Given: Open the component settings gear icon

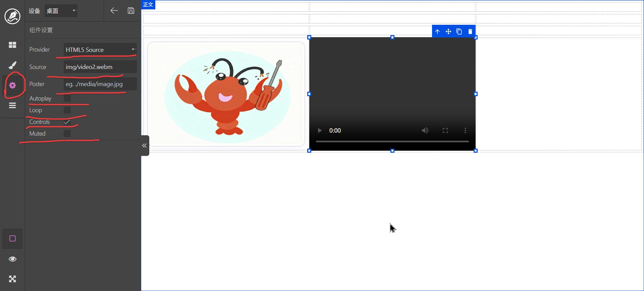Looking at the screenshot, I should (x=12, y=85).
